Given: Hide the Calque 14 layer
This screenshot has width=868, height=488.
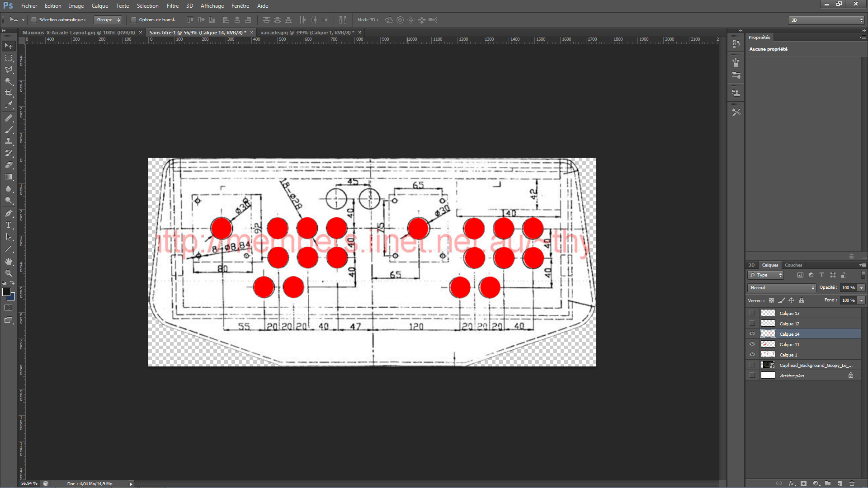Looking at the screenshot, I should click(752, 334).
